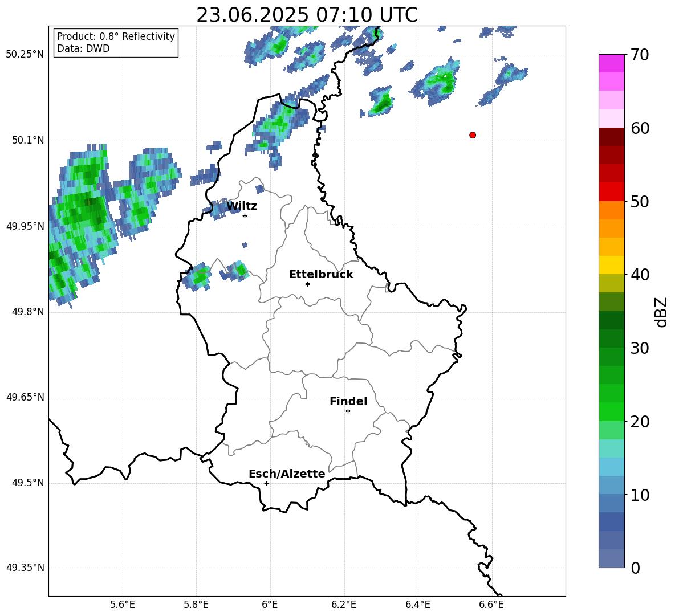Click the Esch/Alzette city label
This screenshot has width=675, height=616.
click(287, 474)
